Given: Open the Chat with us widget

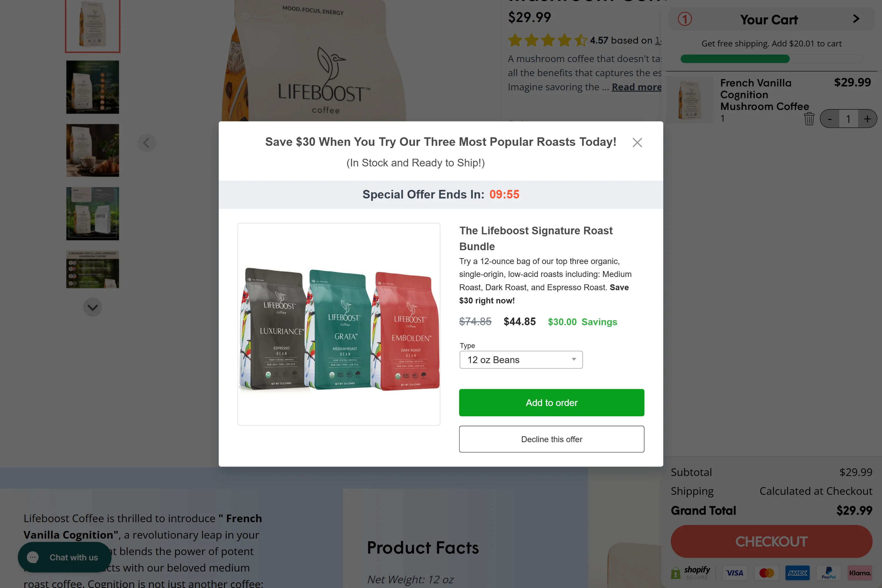Looking at the screenshot, I should [64, 557].
